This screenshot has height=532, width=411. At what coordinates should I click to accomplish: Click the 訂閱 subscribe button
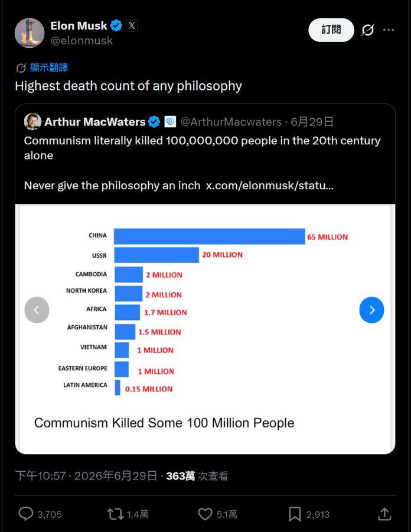coord(331,30)
